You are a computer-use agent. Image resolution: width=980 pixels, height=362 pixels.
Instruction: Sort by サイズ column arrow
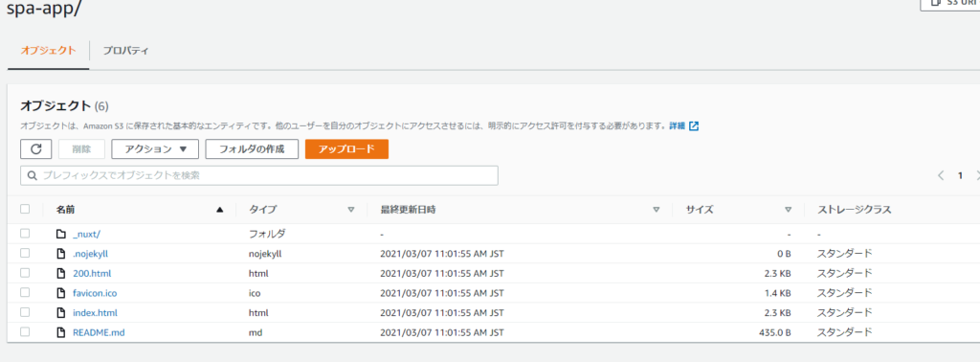[789, 210]
